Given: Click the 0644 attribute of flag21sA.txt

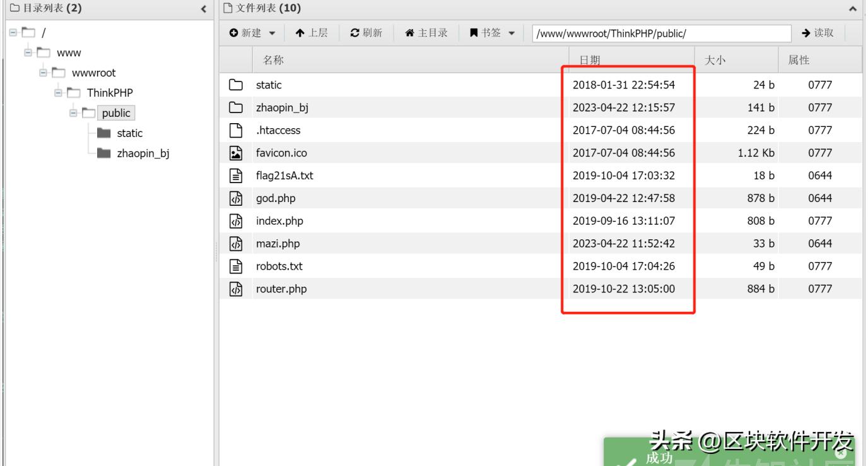Looking at the screenshot, I should [x=820, y=176].
